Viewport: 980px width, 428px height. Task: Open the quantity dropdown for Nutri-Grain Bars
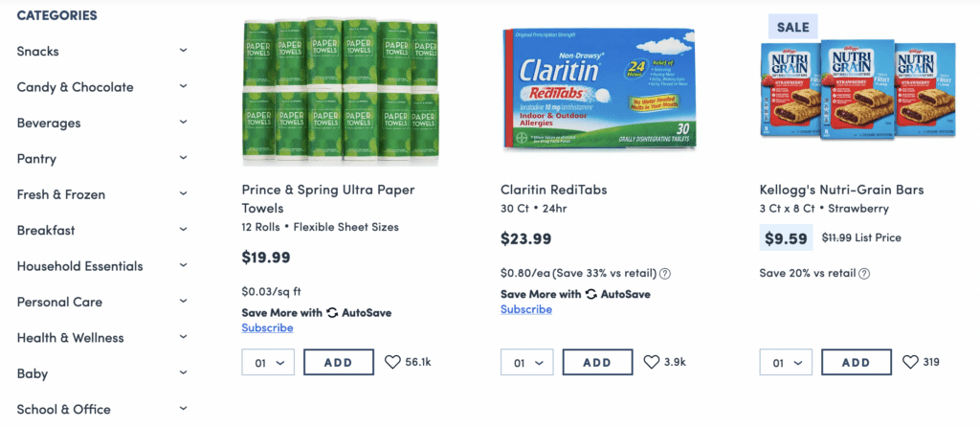pyautogui.click(x=786, y=363)
